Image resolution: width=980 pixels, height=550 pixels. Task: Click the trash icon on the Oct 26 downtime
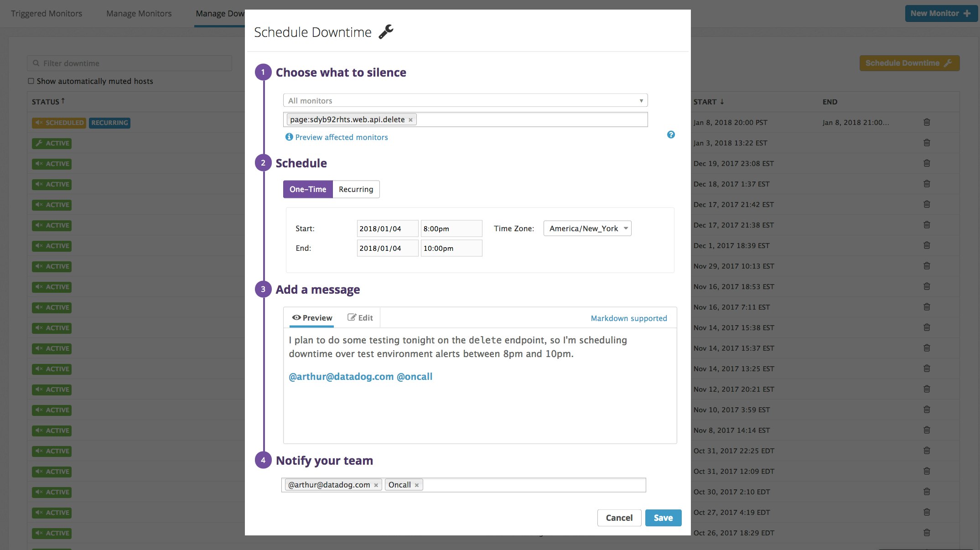[x=927, y=532]
